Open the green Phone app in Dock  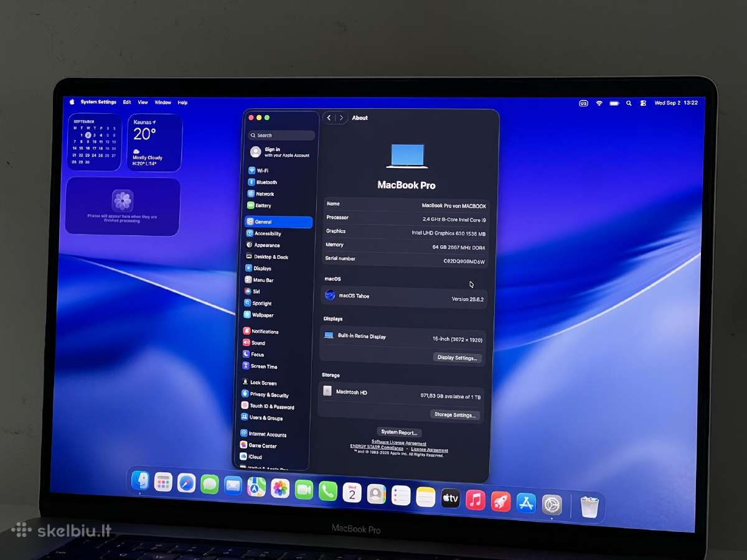(328, 491)
